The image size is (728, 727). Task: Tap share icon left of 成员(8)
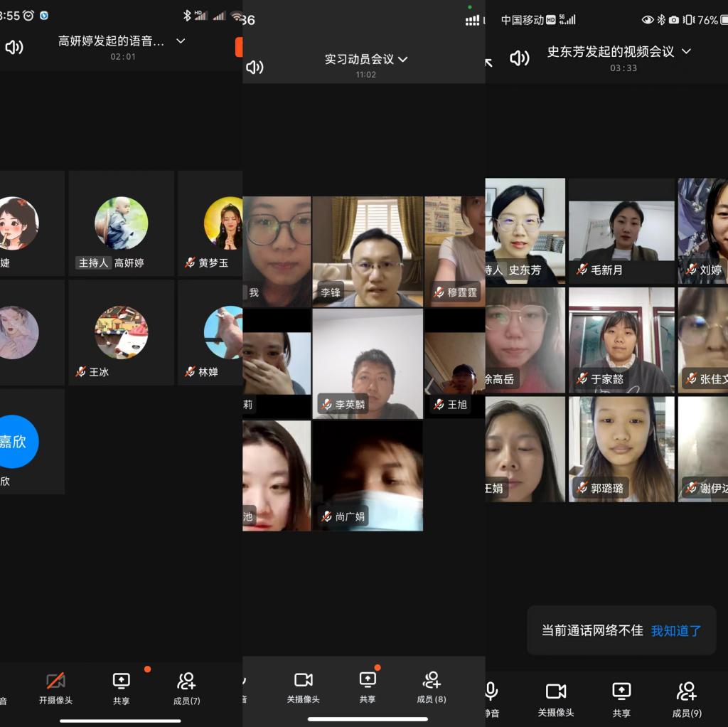(368, 686)
